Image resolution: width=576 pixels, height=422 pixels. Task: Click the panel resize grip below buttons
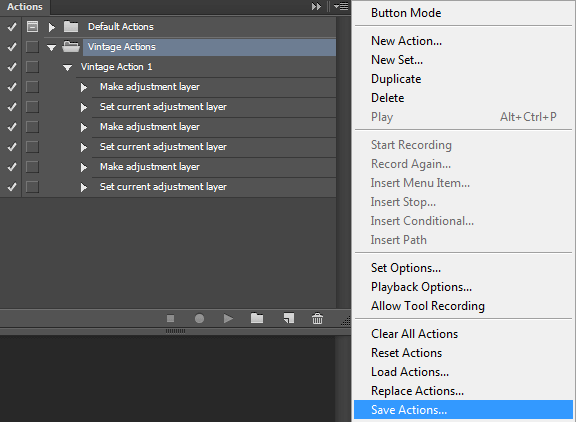(175, 331)
